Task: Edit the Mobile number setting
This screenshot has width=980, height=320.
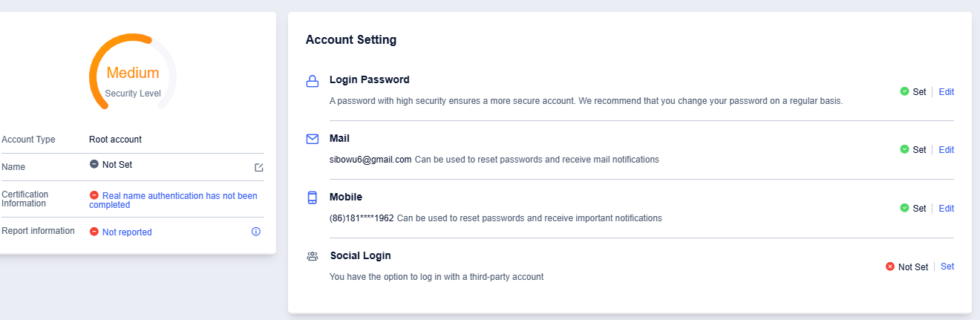Action: point(947,209)
